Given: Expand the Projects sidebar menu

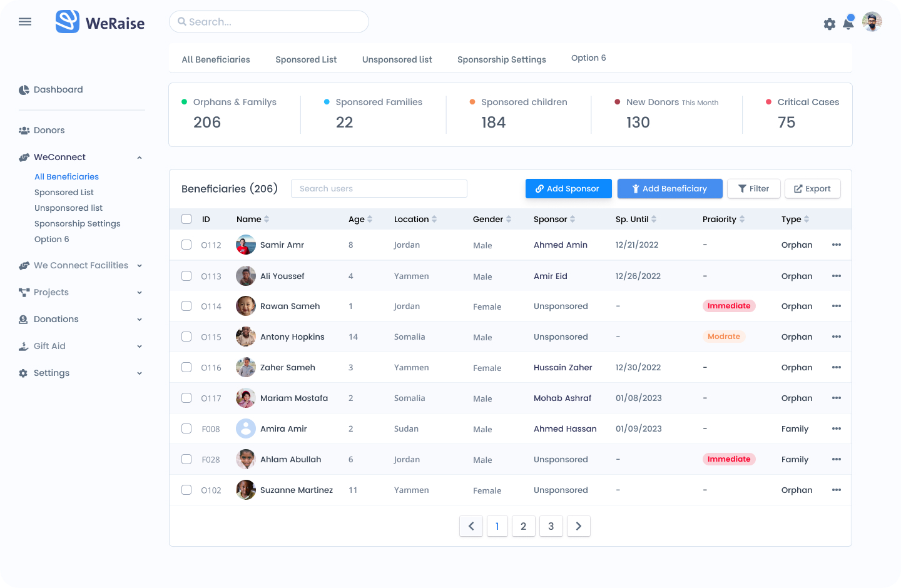Looking at the screenshot, I should 140,293.
